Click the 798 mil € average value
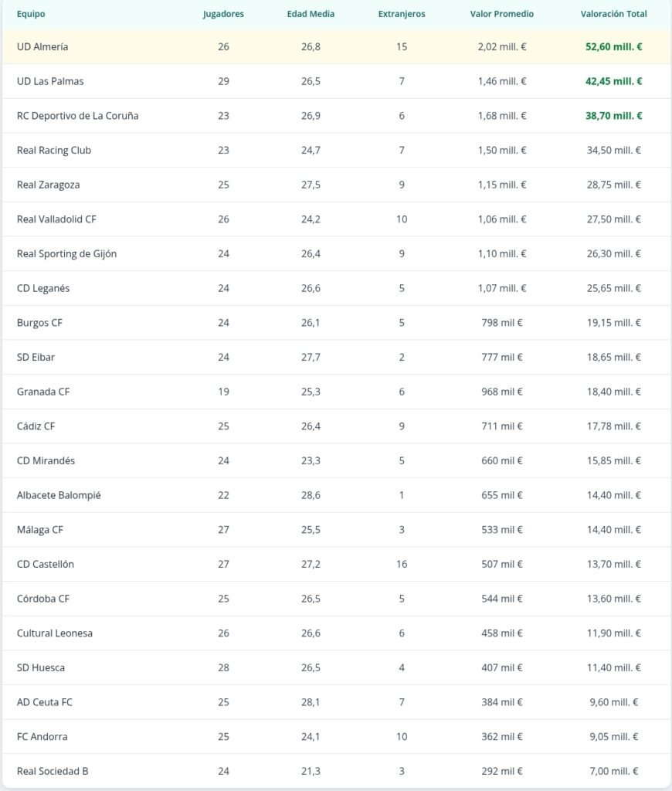Viewport: 672px width, 791px height. pos(502,323)
